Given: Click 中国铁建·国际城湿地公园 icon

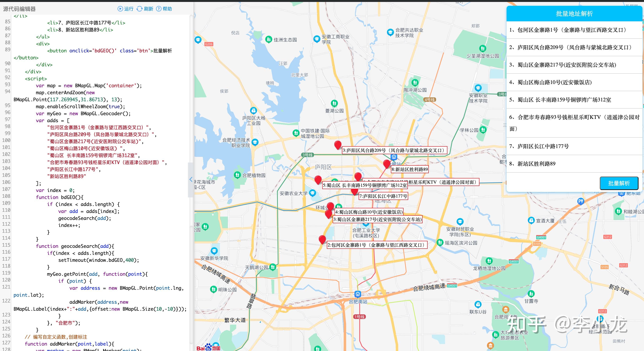Looking at the screenshot, I should (x=296, y=133).
